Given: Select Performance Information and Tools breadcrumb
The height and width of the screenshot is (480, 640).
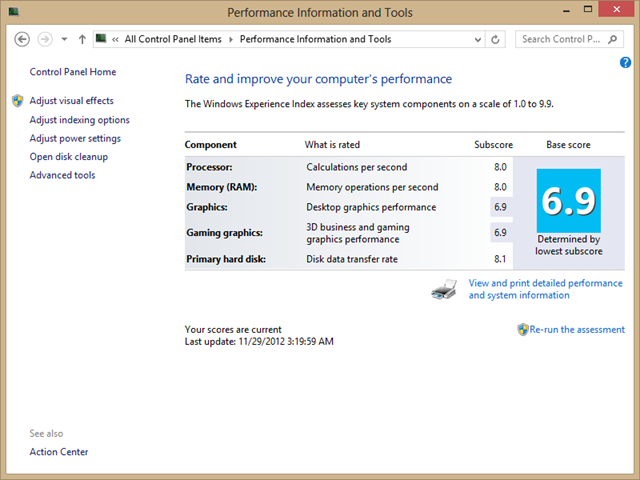Looking at the screenshot, I should point(314,40).
